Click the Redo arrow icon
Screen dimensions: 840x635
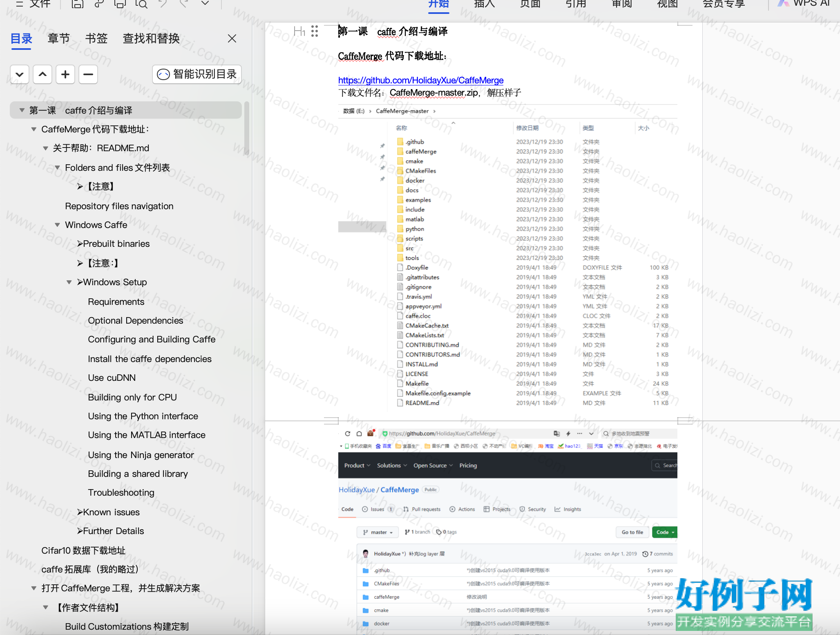pos(184,4)
